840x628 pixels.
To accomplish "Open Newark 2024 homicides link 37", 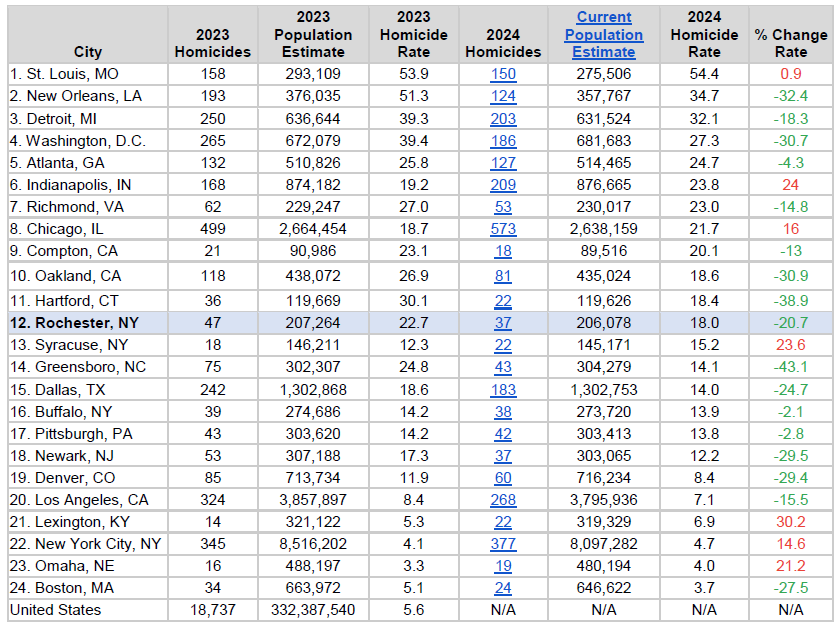I will [x=503, y=456].
